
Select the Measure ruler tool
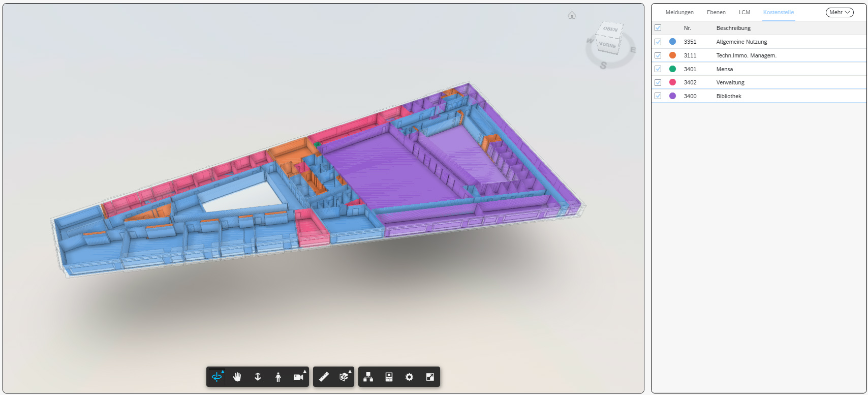324,377
